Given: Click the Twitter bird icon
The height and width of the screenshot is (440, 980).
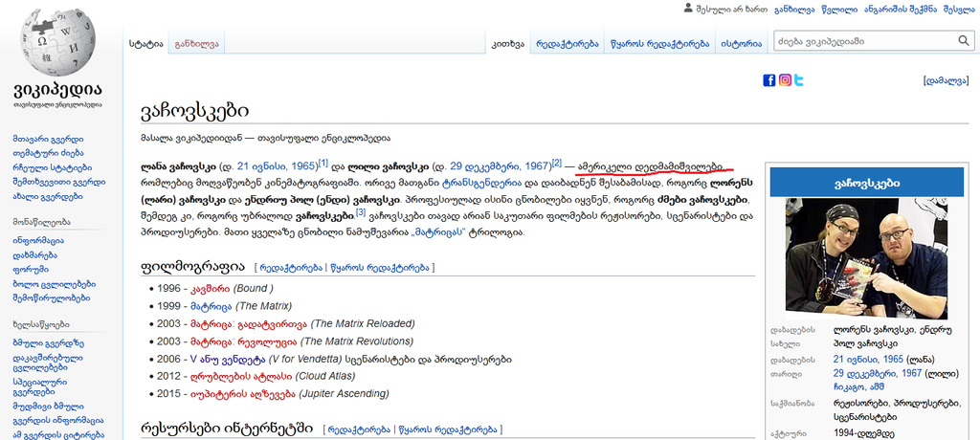Looking at the screenshot, I should [799, 80].
